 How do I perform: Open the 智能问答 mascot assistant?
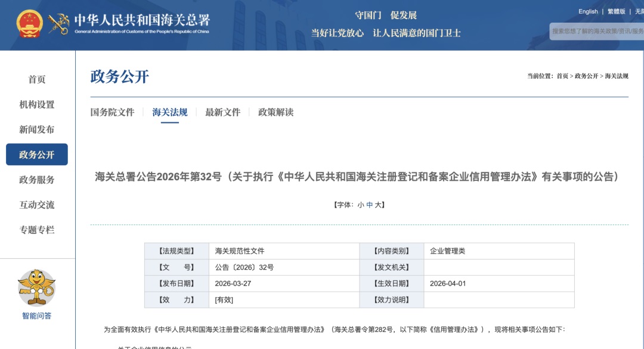36,288
